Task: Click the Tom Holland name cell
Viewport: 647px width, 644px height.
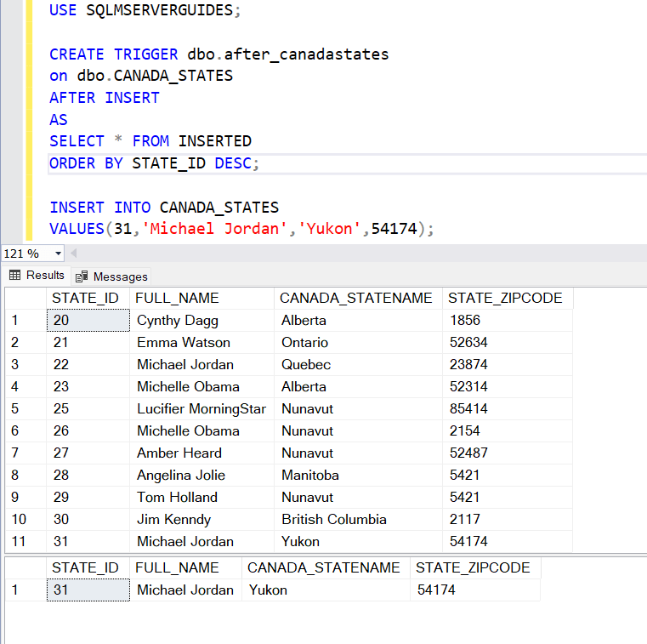Action: 201,497
